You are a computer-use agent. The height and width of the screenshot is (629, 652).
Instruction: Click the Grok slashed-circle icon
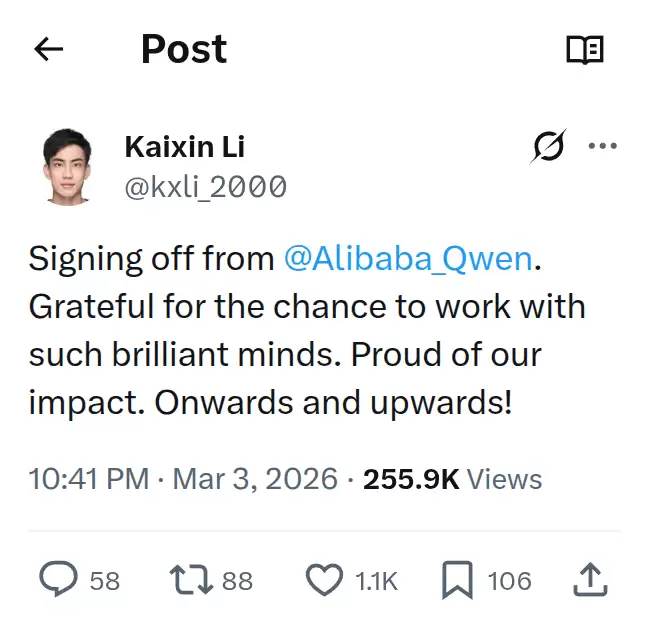point(548,147)
